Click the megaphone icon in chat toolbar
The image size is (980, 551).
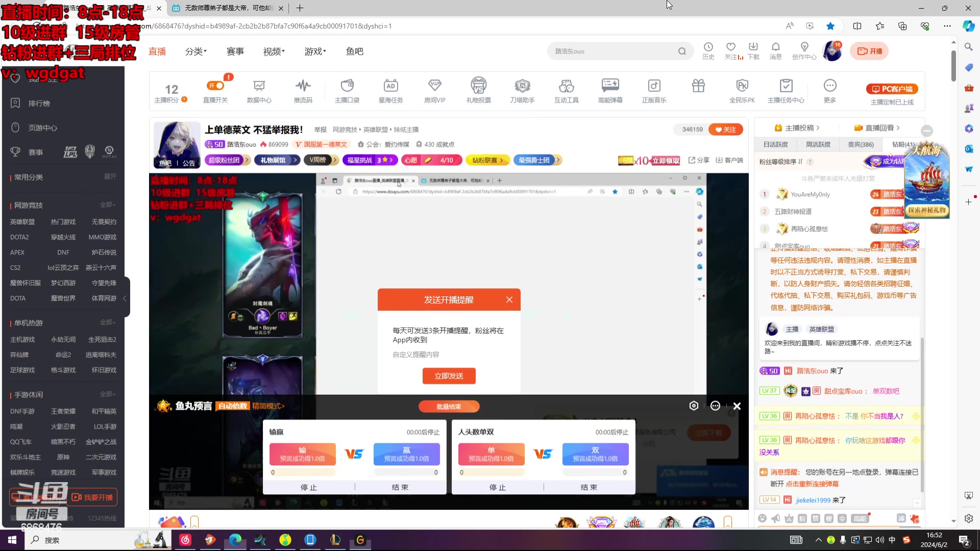click(x=776, y=518)
